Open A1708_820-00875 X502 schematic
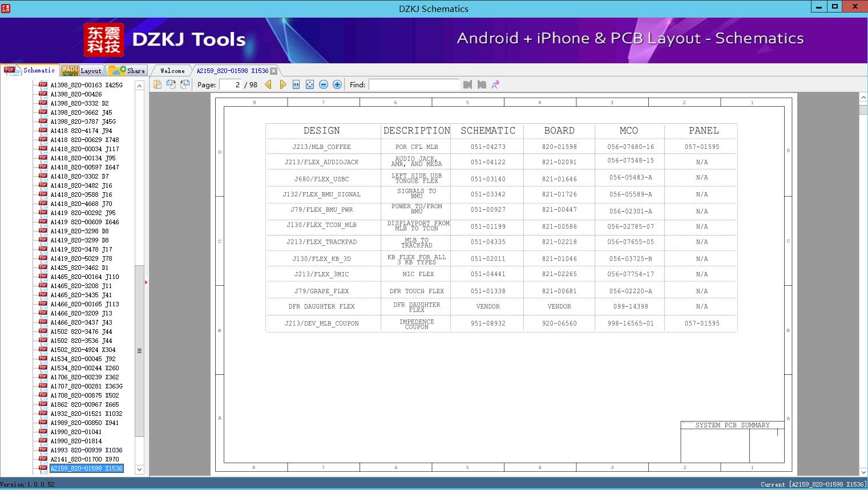Image resolution: width=868 pixels, height=490 pixels. [84, 395]
